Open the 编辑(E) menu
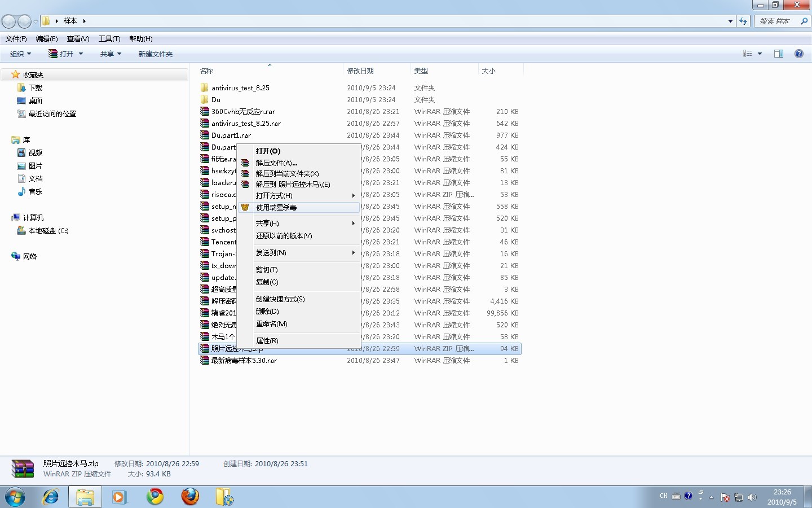Screen dimensions: 812x508 [47, 39]
